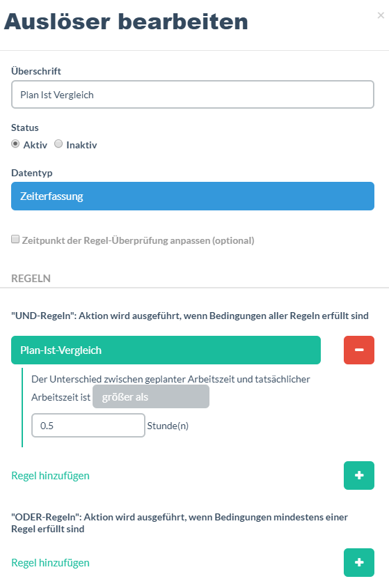Click the green plus under UND-Regeln
The image size is (389, 588).
click(x=358, y=475)
